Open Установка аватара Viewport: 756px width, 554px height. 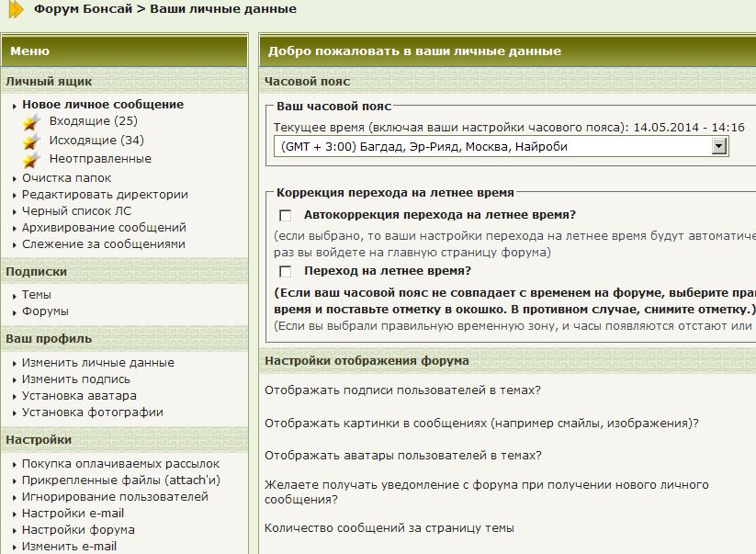coord(79,395)
